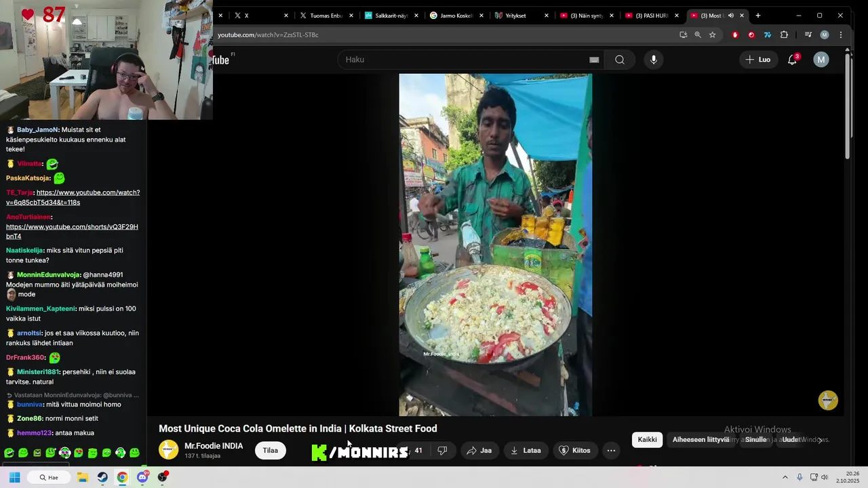Open volume control in system tray
This screenshot has width=868, height=488.
pyautogui.click(x=825, y=477)
